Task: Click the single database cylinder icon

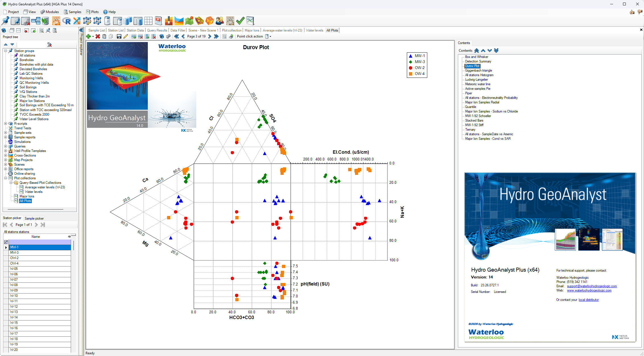Action: tap(107, 21)
